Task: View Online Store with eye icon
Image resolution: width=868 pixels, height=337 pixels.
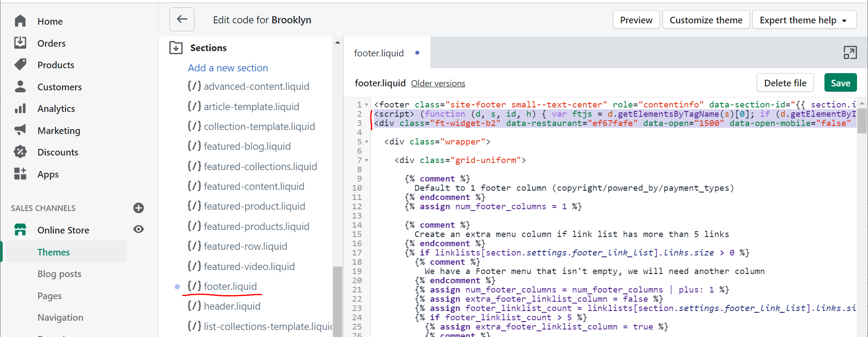Action: click(x=139, y=230)
